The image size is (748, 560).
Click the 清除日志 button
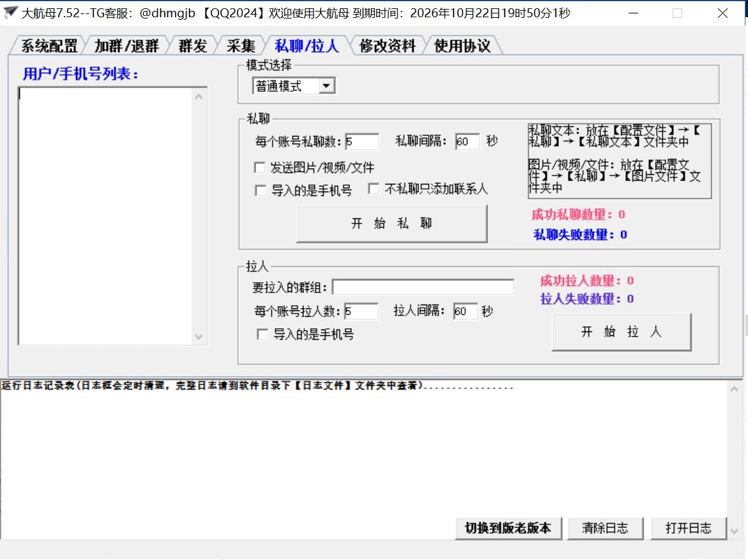pos(605,528)
